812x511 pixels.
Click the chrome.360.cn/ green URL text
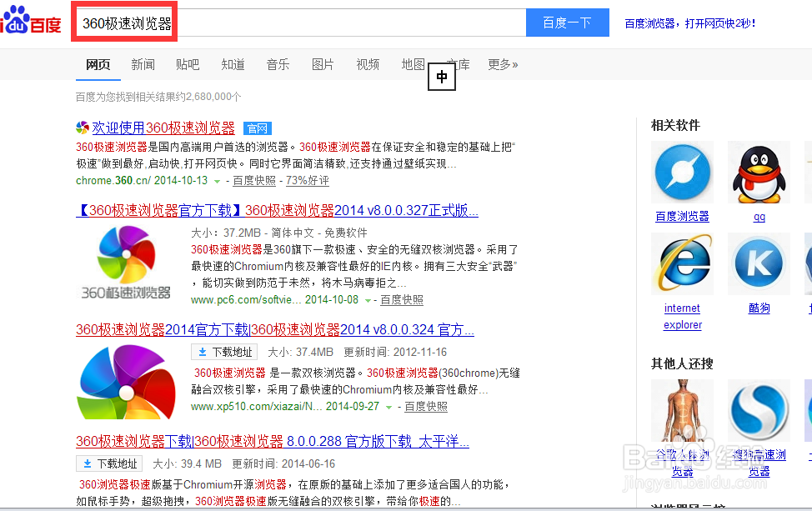113,181
